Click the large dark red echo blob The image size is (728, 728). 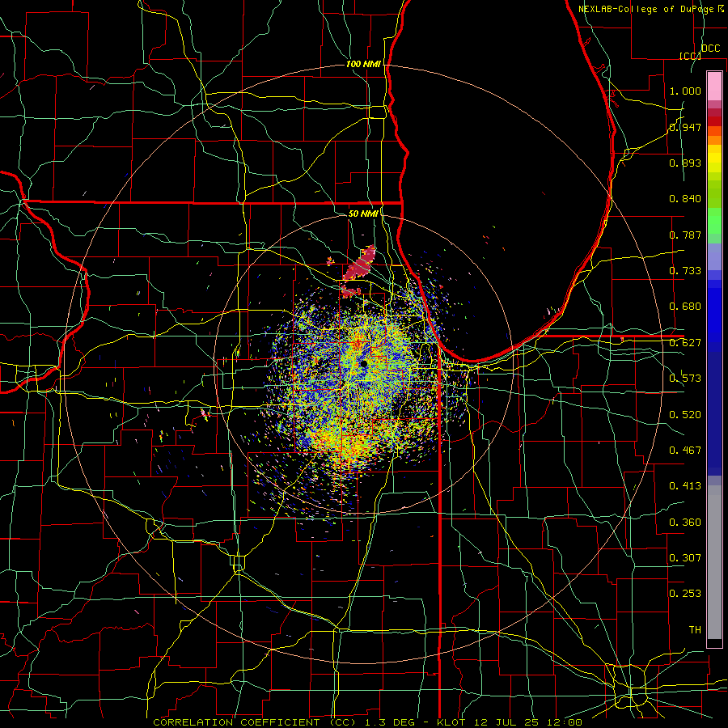pos(360,265)
